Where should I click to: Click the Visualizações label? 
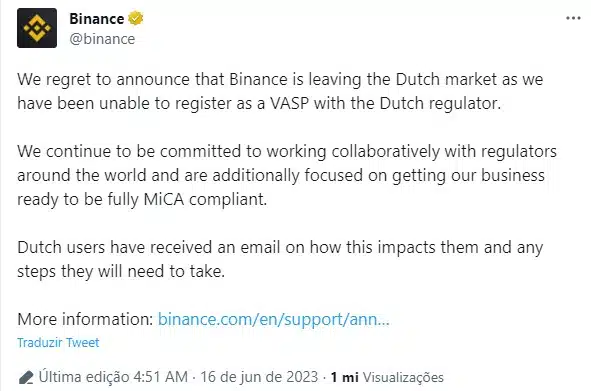pyautogui.click(x=403, y=377)
